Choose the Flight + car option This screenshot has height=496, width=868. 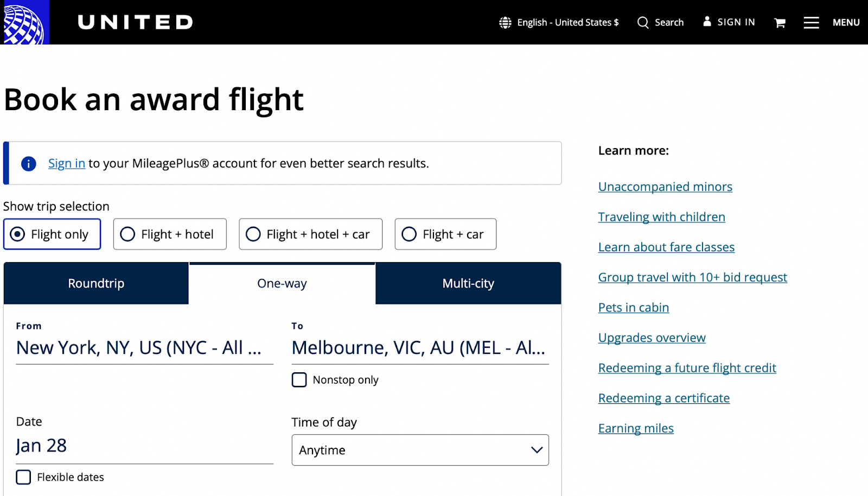point(445,234)
